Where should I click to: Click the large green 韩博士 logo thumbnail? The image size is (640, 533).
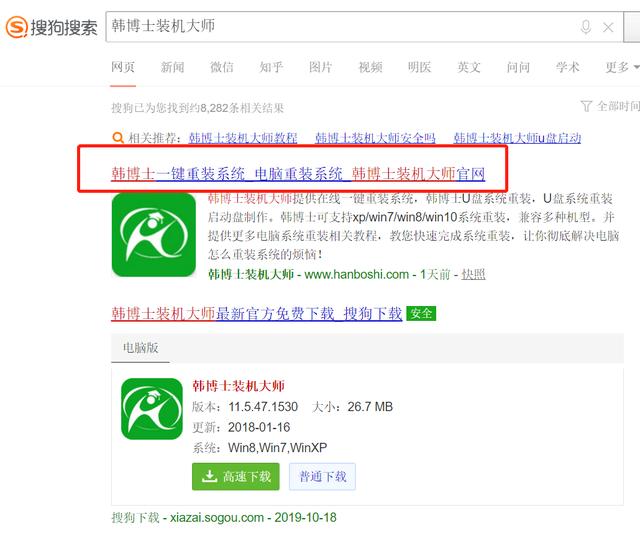tap(154, 235)
